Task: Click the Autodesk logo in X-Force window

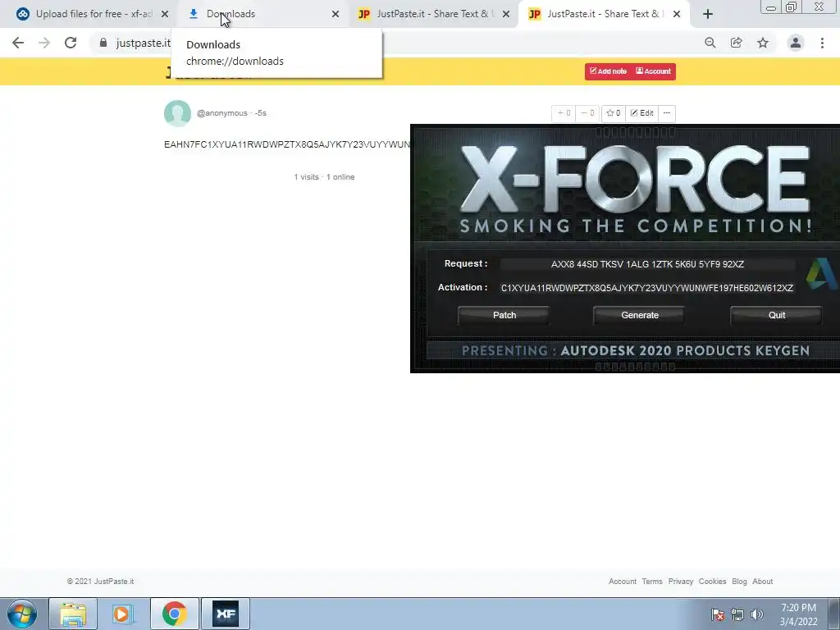Action: pos(820,274)
